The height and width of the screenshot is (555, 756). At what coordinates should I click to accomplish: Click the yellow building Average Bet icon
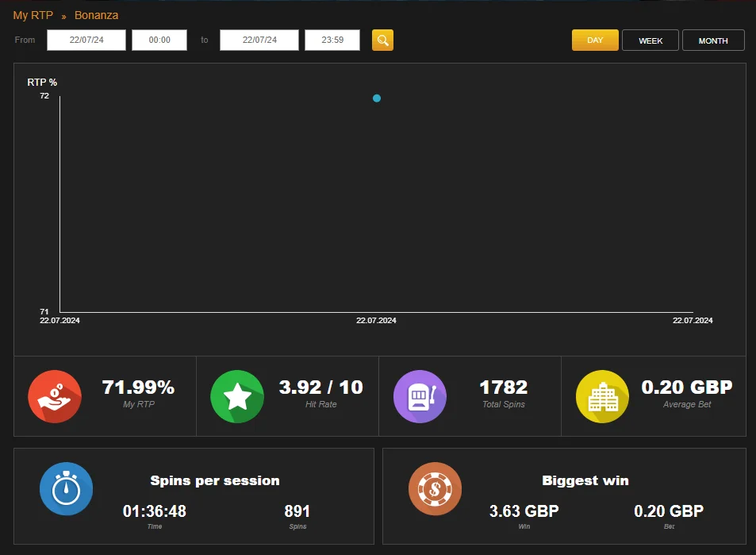coord(602,397)
